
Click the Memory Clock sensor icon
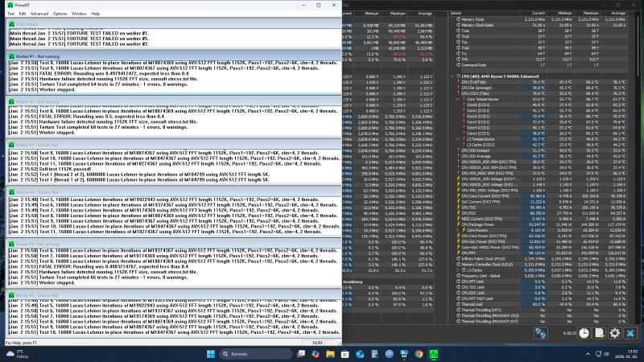(x=458, y=19)
